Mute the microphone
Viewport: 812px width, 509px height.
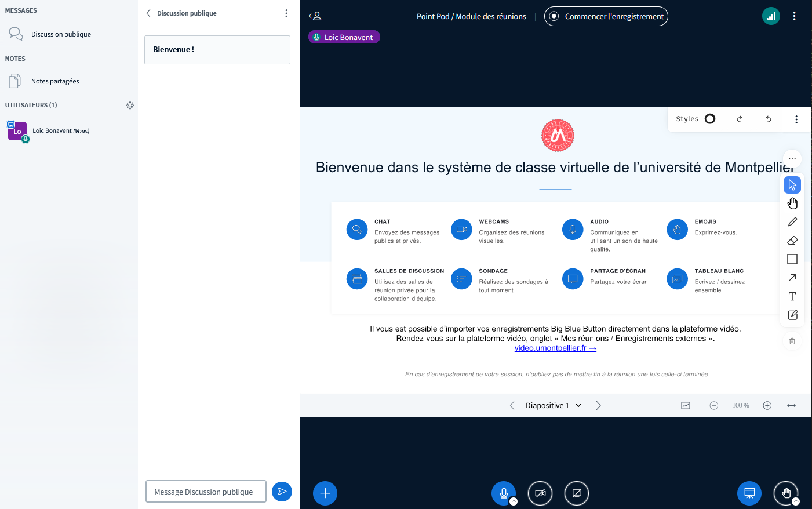(x=504, y=493)
